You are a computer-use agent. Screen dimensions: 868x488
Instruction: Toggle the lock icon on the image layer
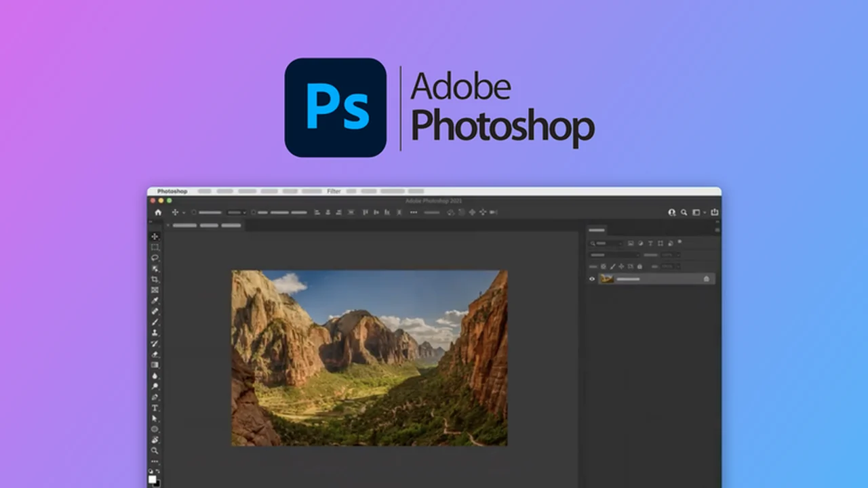(x=706, y=279)
